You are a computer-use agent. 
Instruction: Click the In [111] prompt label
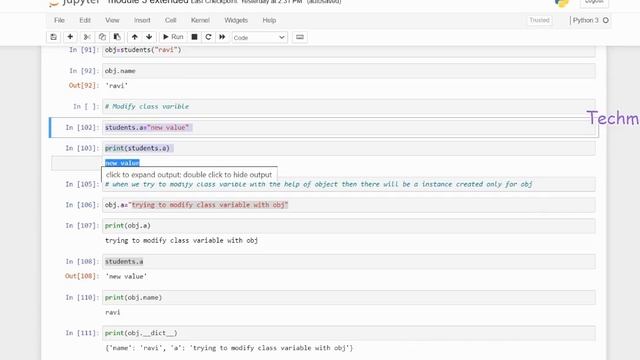pos(82,333)
